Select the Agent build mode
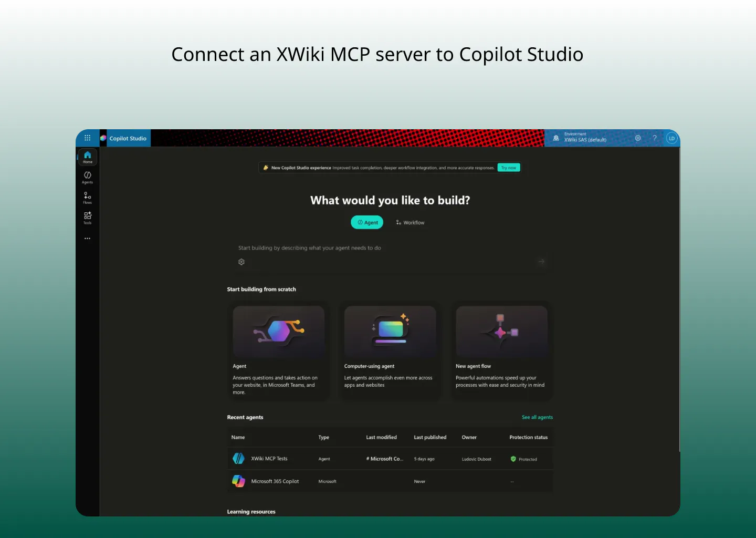756x538 pixels. click(367, 222)
